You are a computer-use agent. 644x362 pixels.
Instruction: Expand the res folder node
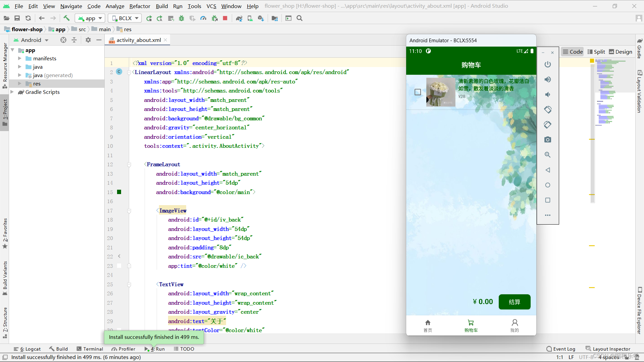click(x=19, y=83)
